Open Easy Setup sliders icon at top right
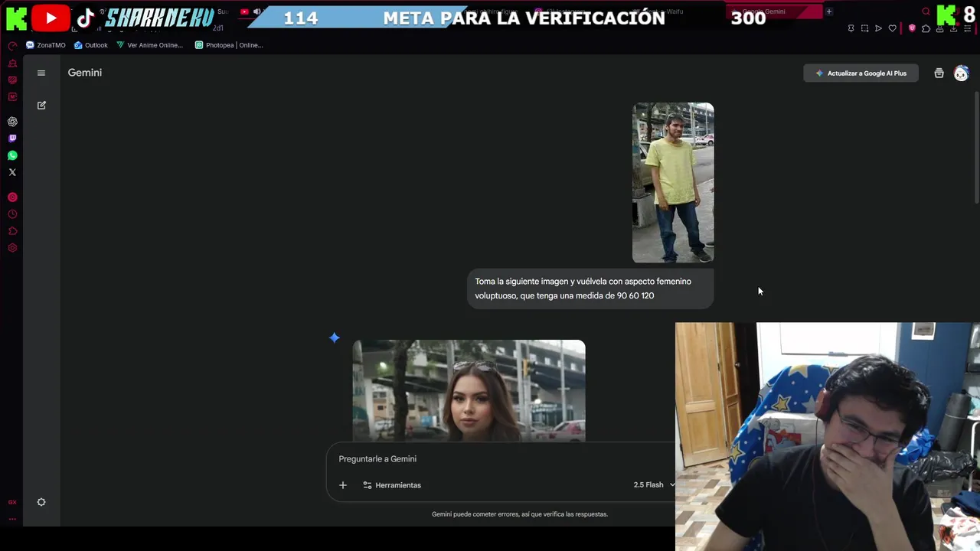The height and width of the screenshot is (551, 980). [968, 28]
